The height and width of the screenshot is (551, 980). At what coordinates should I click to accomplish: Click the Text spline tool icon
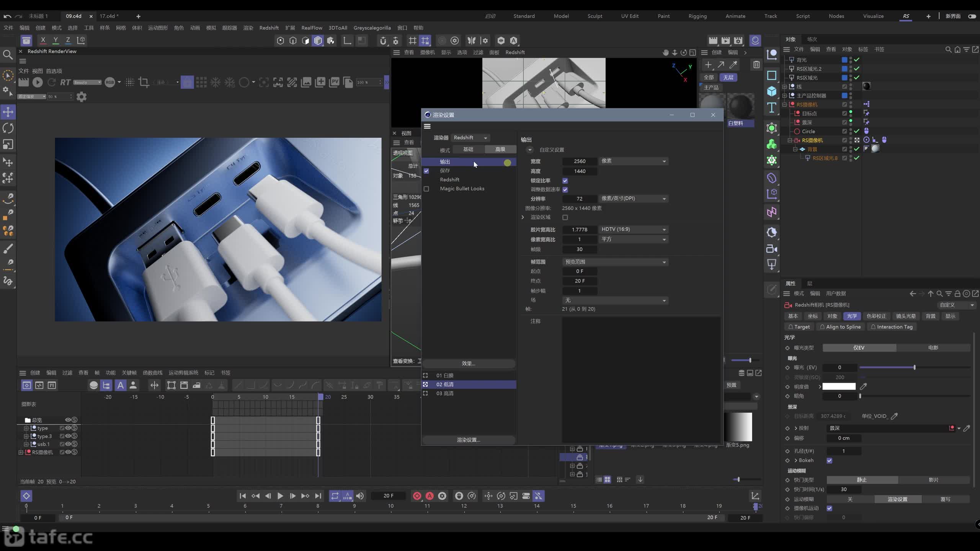[772, 108]
